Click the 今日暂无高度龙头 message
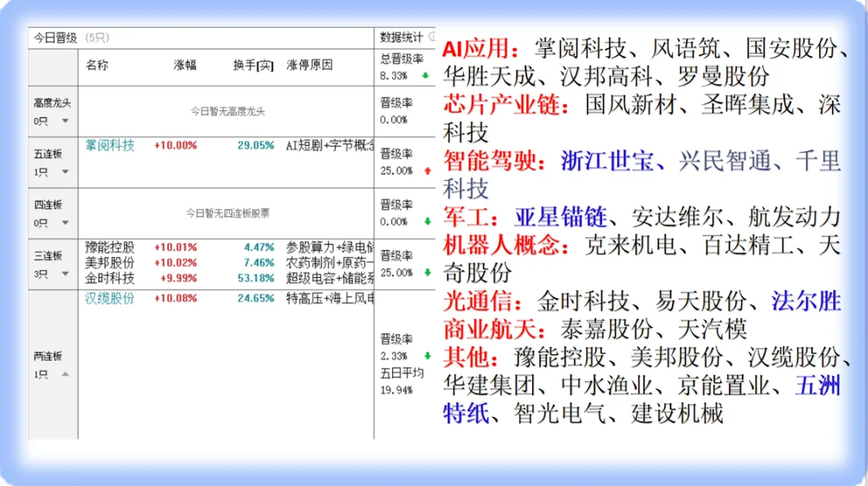 pyautogui.click(x=227, y=112)
